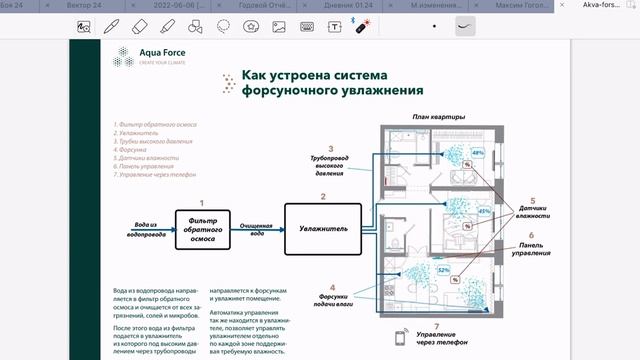Image resolution: width=640 pixels, height=360 pixels.
Task: Activate the Laser pointer tool
Action: tap(362, 26)
